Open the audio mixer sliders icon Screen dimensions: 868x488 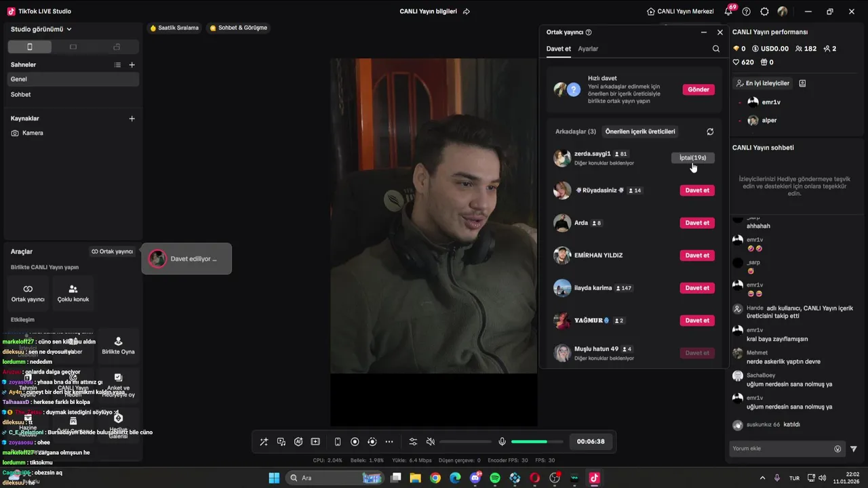[413, 442]
